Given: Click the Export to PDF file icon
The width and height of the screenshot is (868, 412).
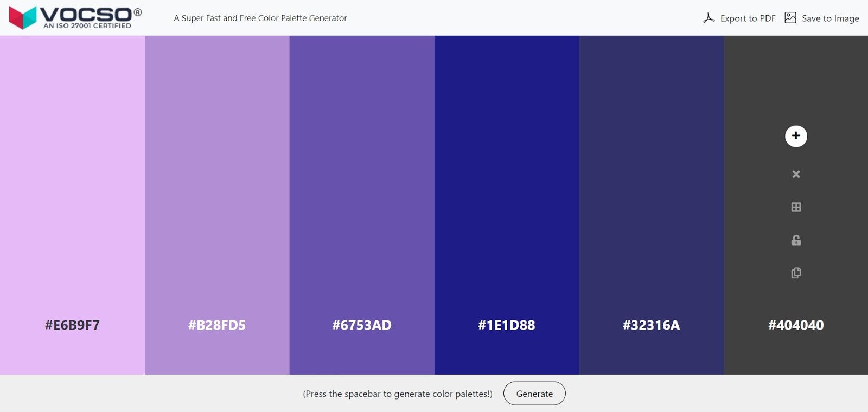Looking at the screenshot, I should point(709,18).
